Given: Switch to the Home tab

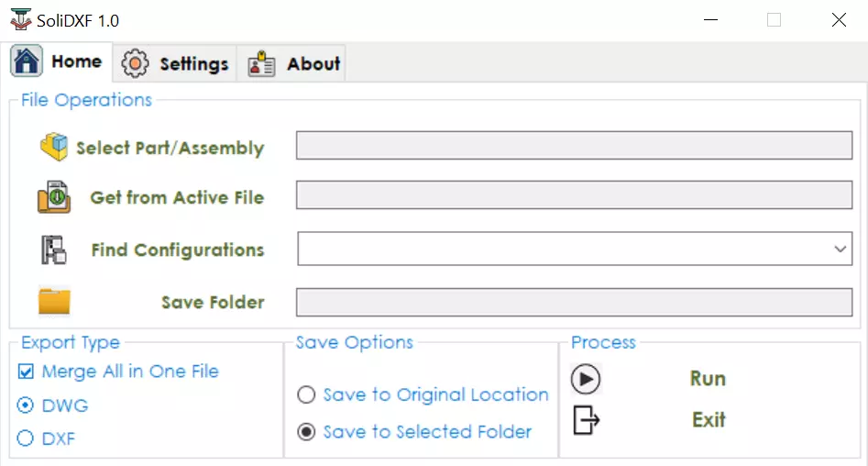Looking at the screenshot, I should 60,62.
